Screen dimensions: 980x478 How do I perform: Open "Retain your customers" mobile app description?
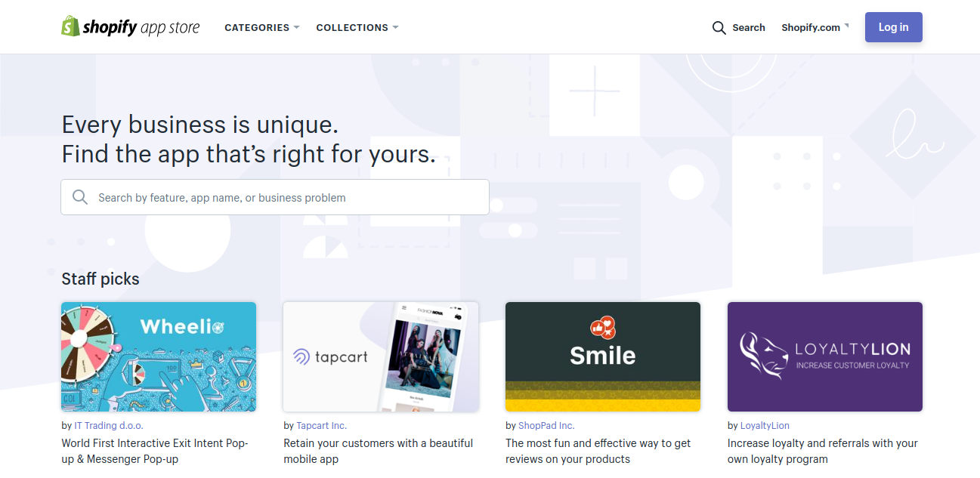click(378, 451)
